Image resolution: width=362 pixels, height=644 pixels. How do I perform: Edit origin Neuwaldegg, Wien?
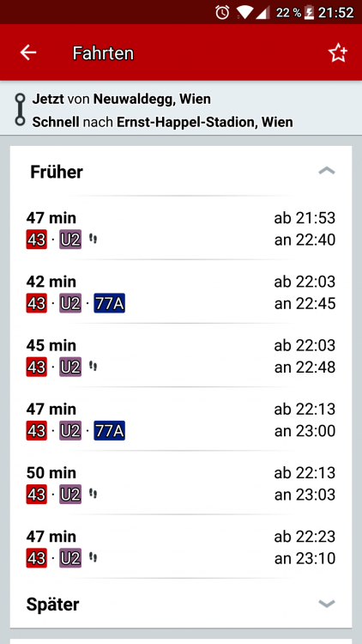pos(122,99)
